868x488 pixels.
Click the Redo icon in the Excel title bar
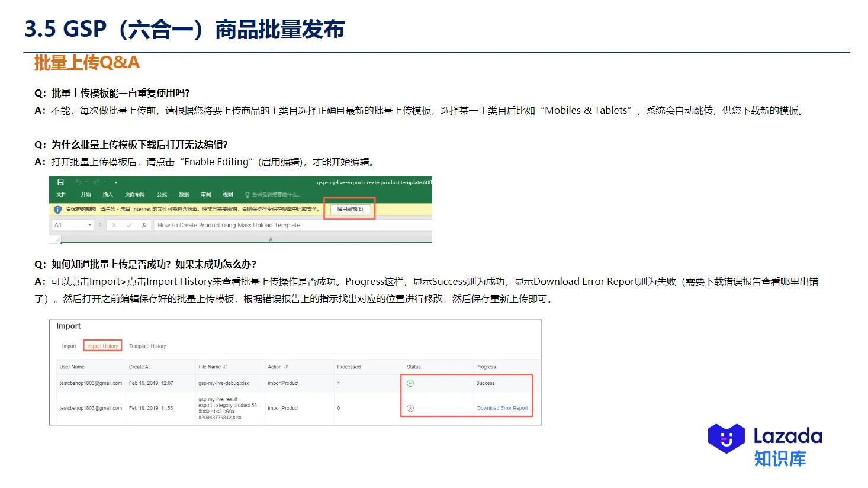click(96, 181)
